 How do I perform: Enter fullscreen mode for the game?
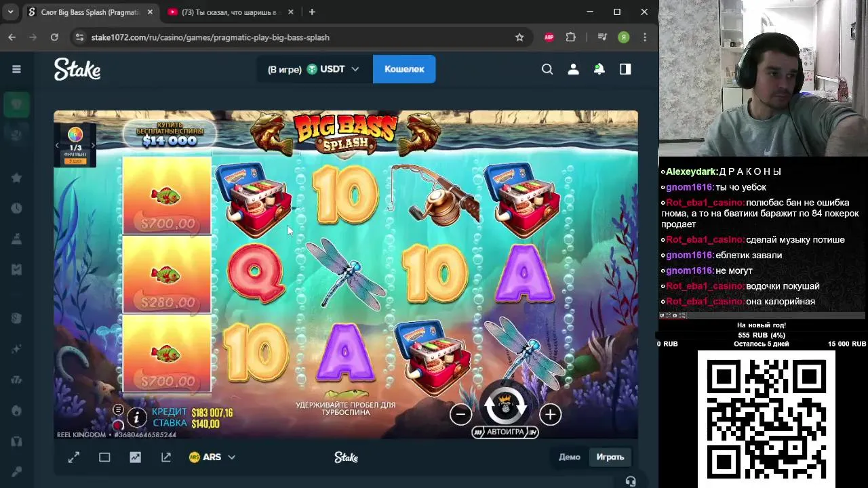click(74, 457)
